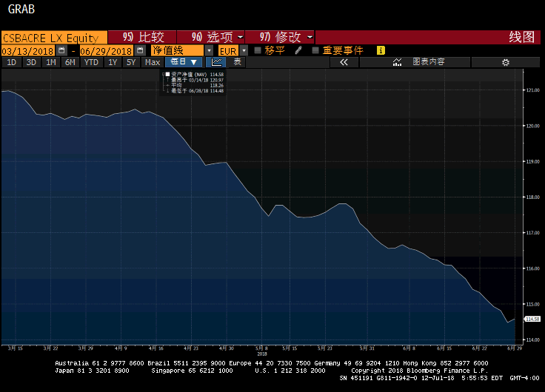Click the CSBACRE LX Equity ticker field

(53, 37)
